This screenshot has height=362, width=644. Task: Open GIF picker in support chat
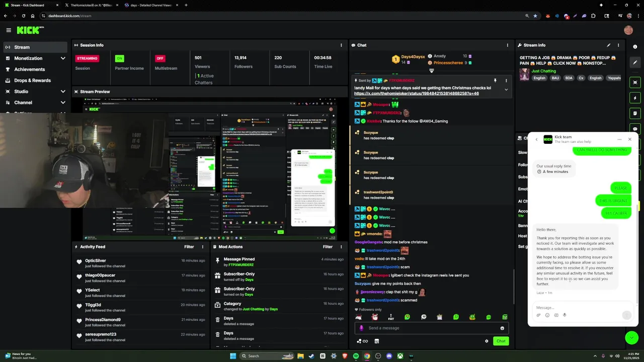(x=556, y=315)
